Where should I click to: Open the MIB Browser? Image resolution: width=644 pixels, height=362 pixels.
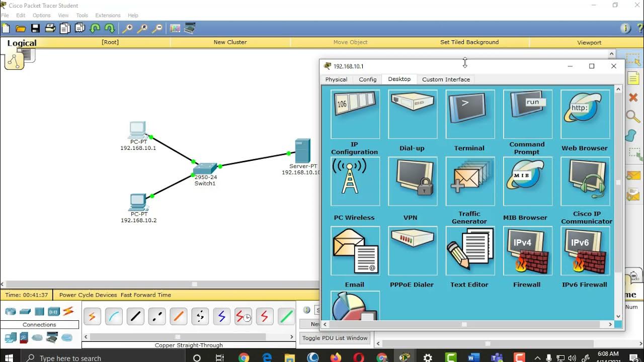tap(527, 182)
